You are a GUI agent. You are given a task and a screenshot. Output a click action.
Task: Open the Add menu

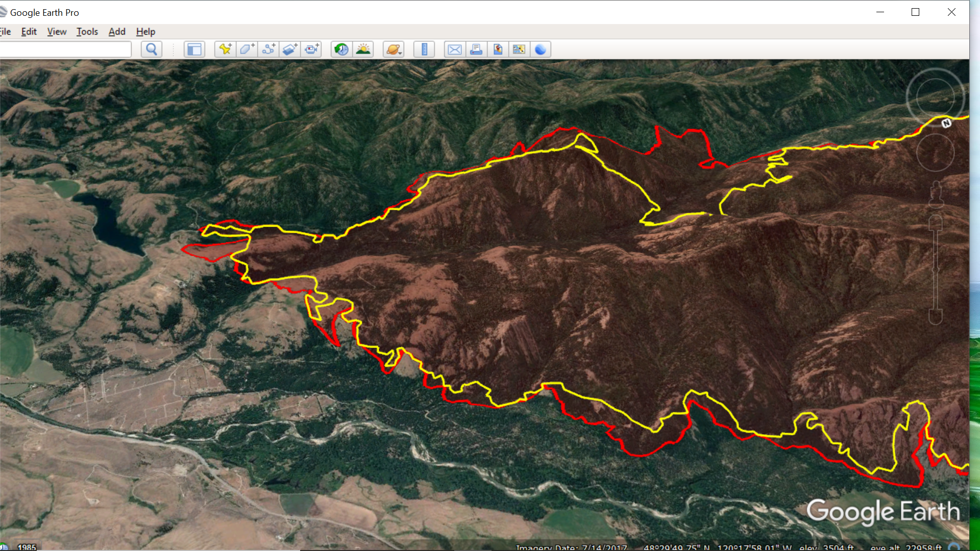coord(116,32)
